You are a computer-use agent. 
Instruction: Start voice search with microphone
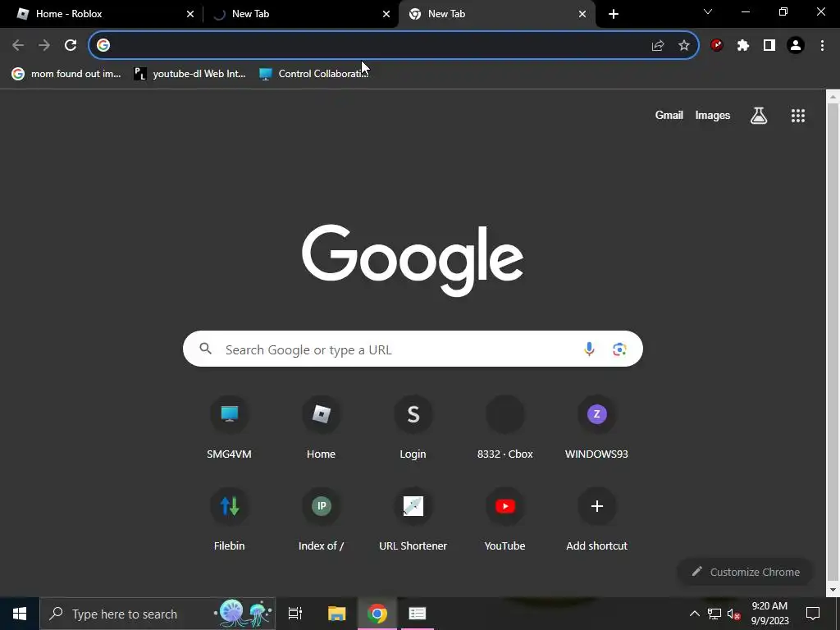click(589, 349)
